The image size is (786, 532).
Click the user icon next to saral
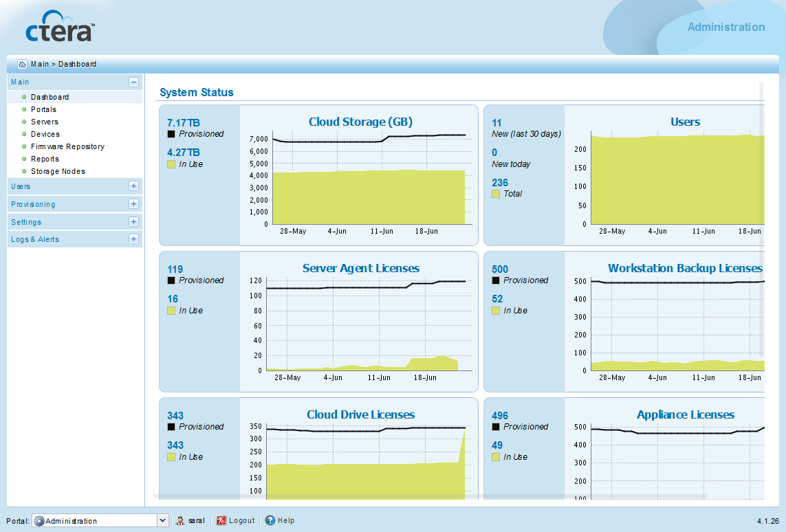pyautogui.click(x=180, y=520)
